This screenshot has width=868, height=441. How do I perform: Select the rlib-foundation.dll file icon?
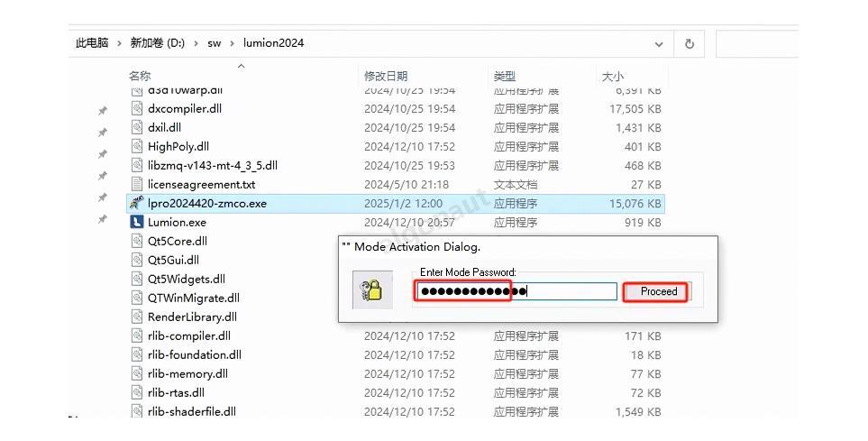[x=137, y=354]
